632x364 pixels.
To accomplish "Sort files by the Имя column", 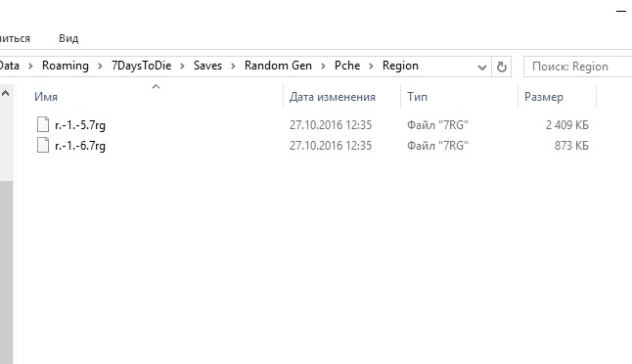I will click(x=46, y=97).
